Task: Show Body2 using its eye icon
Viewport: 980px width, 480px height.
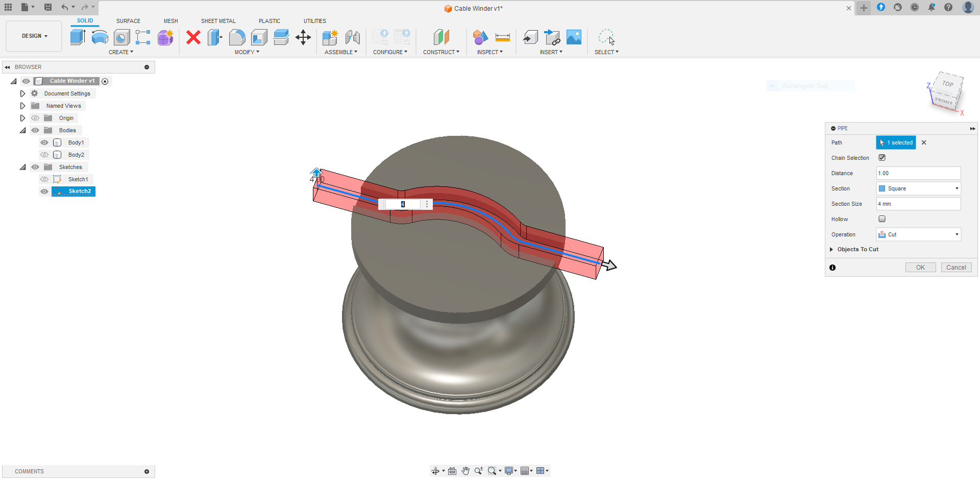Action: coord(44,155)
